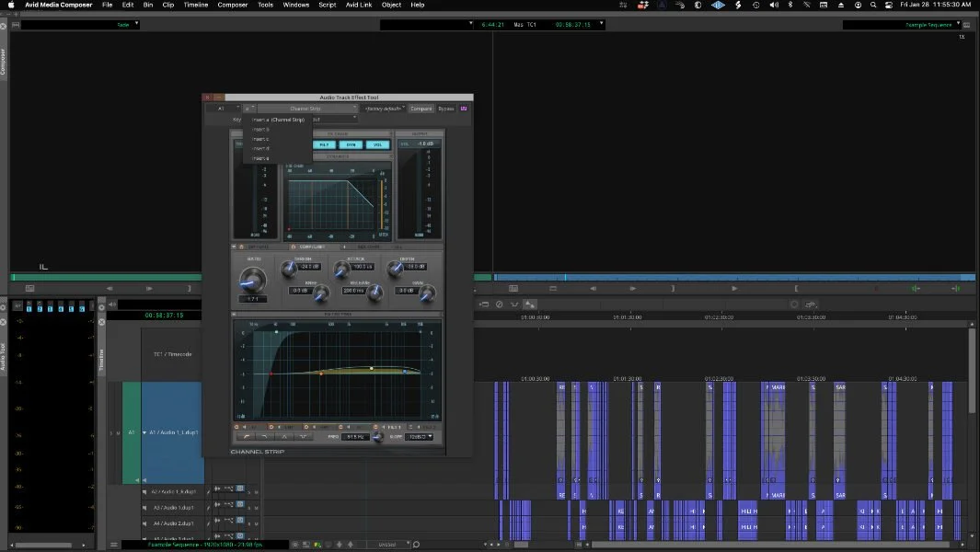Open the macOS Spotlight search icon
The image size is (980, 552).
(x=873, y=5)
